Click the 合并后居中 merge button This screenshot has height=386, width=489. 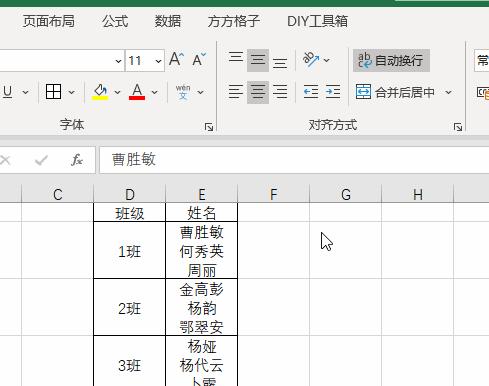[395, 92]
